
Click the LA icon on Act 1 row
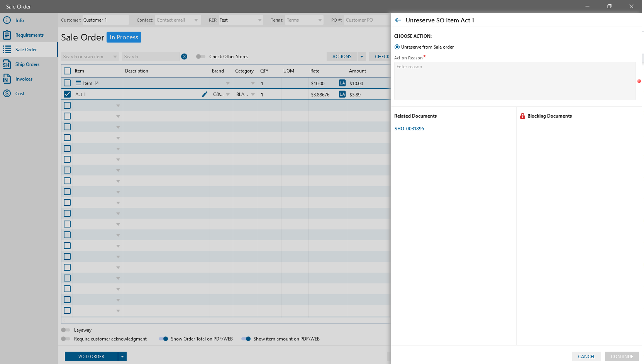pos(342,94)
